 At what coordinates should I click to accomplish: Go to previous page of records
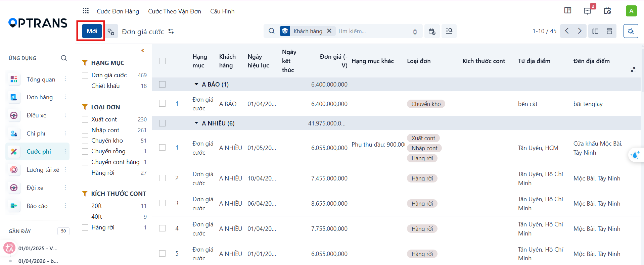(567, 31)
